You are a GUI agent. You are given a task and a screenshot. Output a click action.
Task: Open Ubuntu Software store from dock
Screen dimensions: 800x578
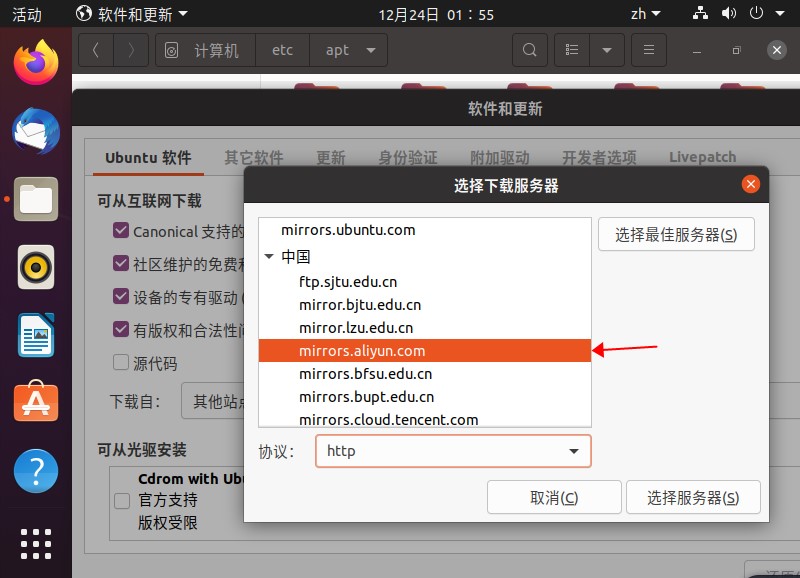pos(36,401)
